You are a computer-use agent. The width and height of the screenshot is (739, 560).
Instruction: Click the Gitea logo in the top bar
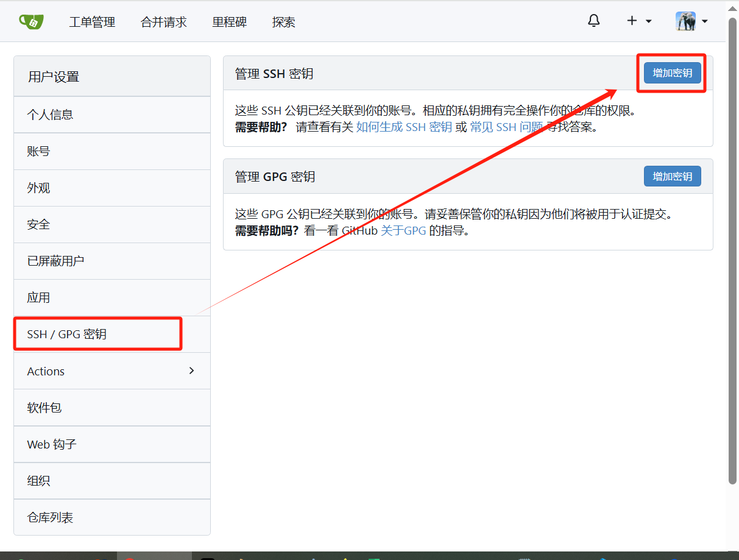click(31, 21)
